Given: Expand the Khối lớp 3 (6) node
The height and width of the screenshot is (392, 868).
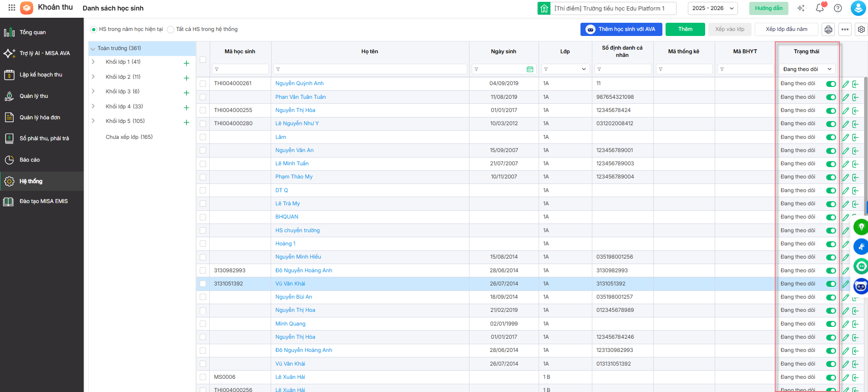Looking at the screenshot, I should pyautogui.click(x=93, y=92).
